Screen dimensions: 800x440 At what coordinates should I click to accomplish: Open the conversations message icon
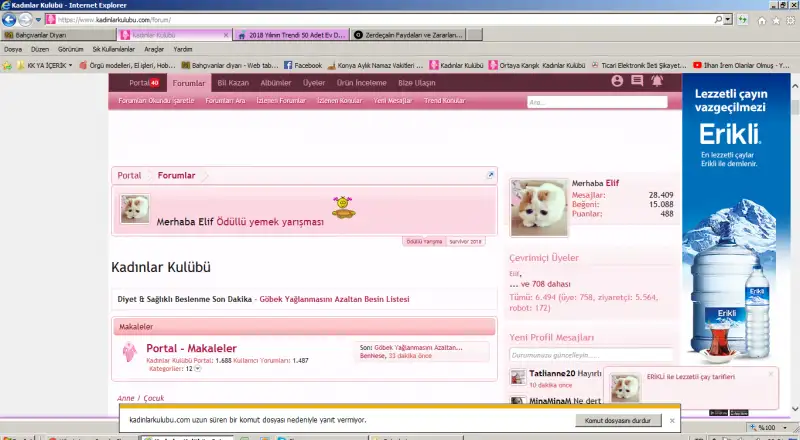point(637,81)
